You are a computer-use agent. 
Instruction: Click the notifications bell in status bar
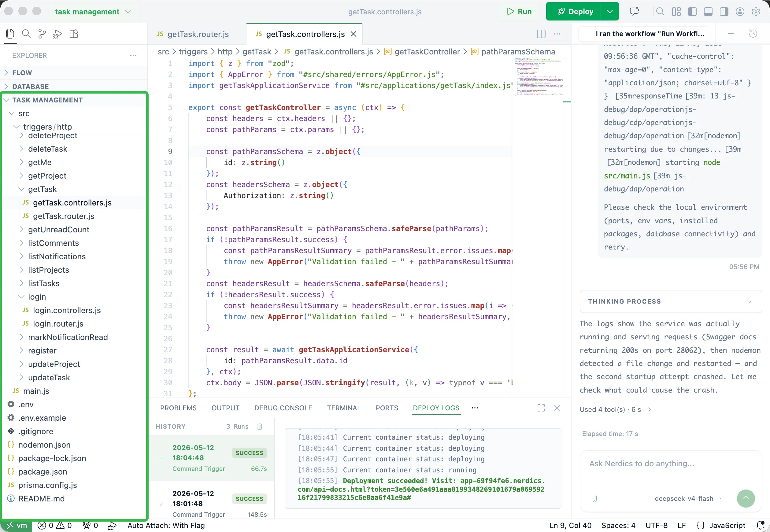tap(760, 525)
